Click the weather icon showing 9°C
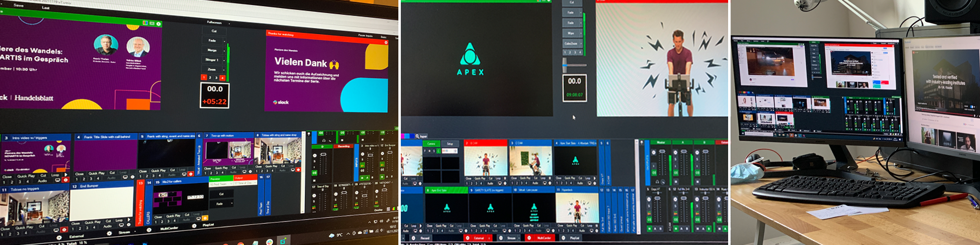The height and width of the screenshot is (245, 980). pyautogui.click(x=331, y=235)
